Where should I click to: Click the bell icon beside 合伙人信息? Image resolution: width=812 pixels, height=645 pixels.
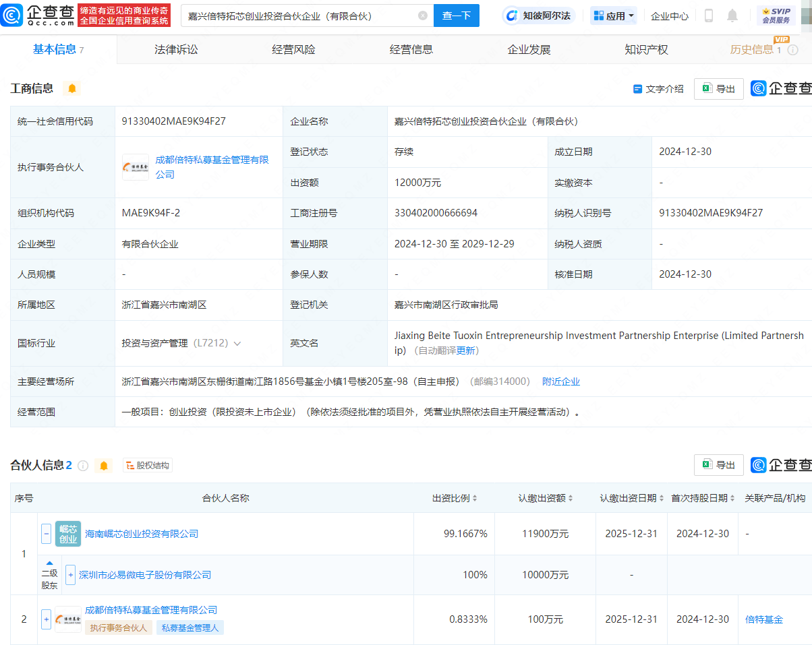point(103,466)
